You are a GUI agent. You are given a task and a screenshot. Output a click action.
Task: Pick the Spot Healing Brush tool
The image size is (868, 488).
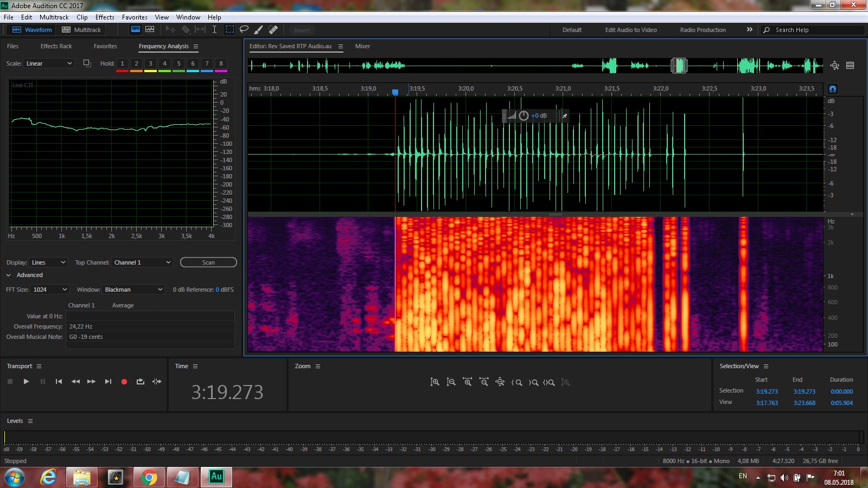coord(273,30)
